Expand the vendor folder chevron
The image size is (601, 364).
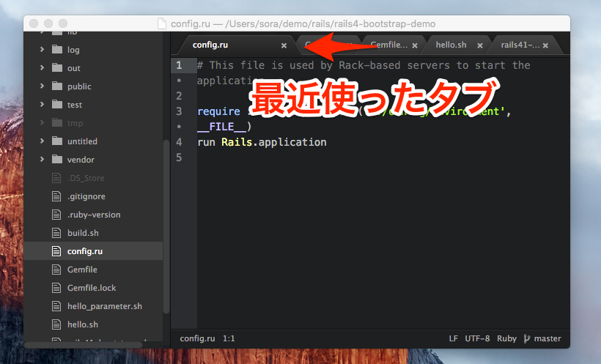pos(42,160)
